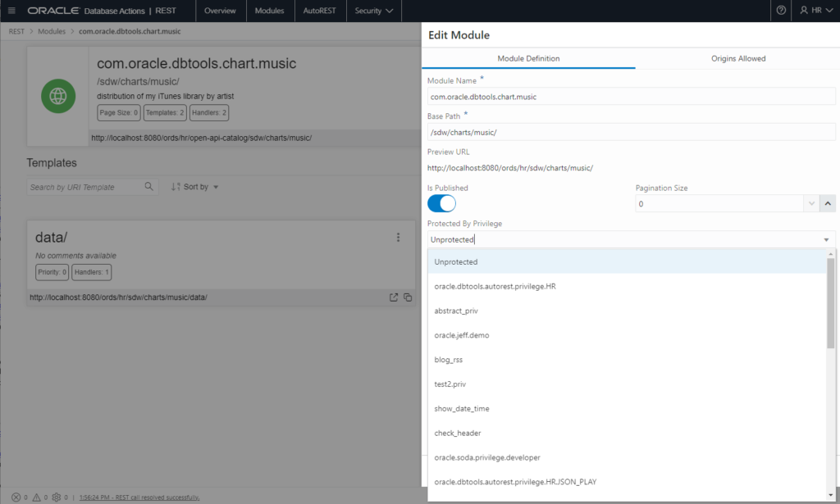Increase Pagination Size with up arrow
The width and height of the screenshot is (840, 504).
click(x=828, y=203)
